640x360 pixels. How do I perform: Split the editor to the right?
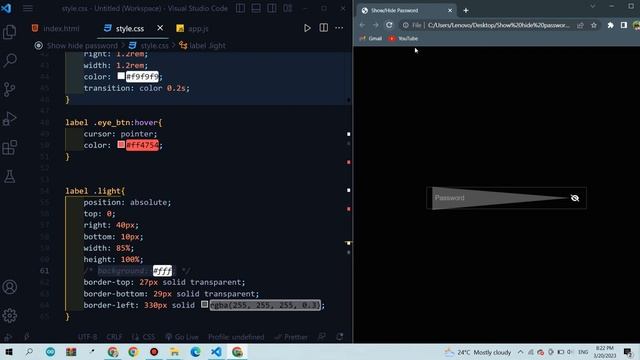coord(323,28)
